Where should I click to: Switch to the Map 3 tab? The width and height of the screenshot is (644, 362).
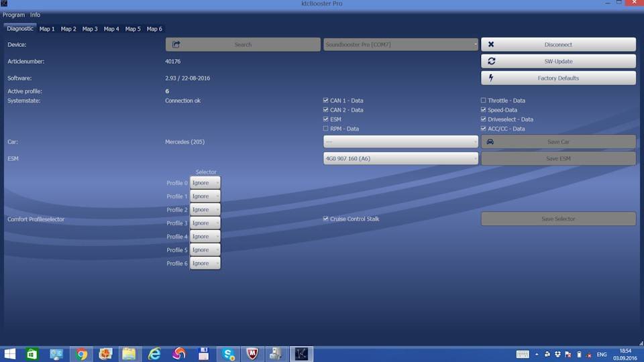(x=90, y=29)
